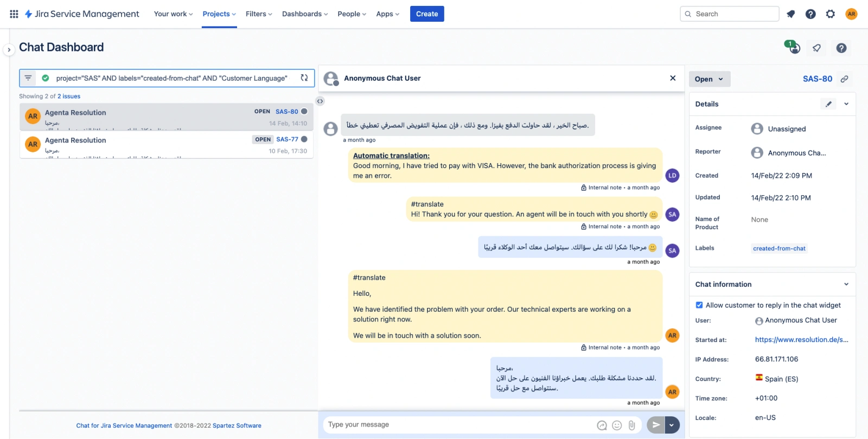The width and height of the screenshot is (868, 439).
Task: Edit the Details section pencil icon
Action: pyautogui.click(x=829, y=104)
